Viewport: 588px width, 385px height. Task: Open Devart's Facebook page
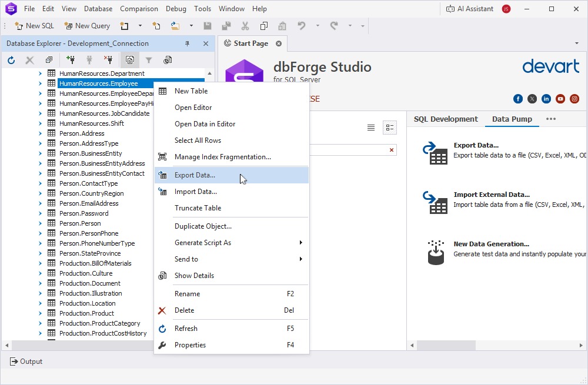pos(518,99)
